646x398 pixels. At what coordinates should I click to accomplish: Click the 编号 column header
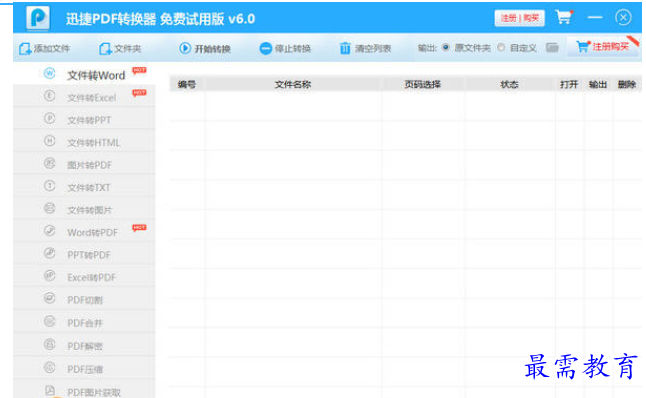[187, 84]
